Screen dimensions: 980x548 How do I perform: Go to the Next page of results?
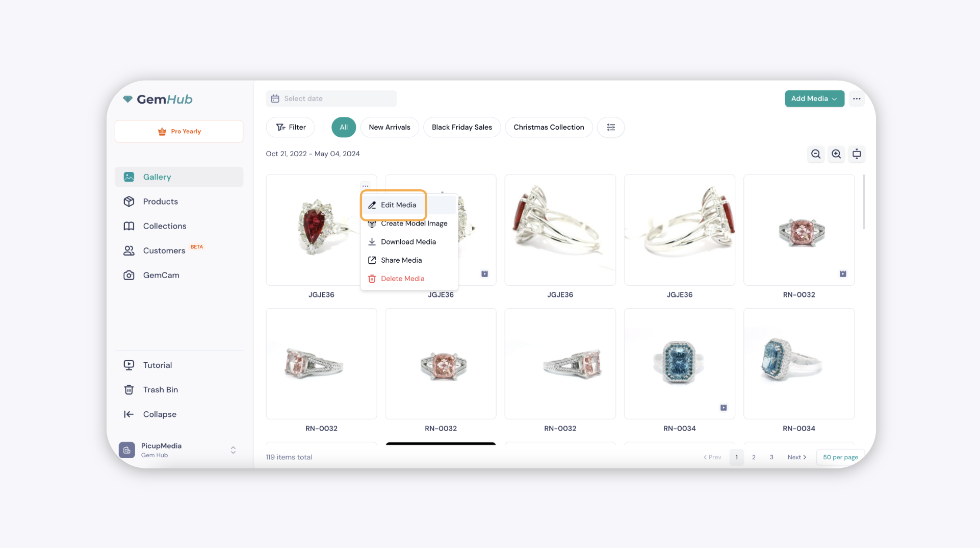click(x=797, y=457)
